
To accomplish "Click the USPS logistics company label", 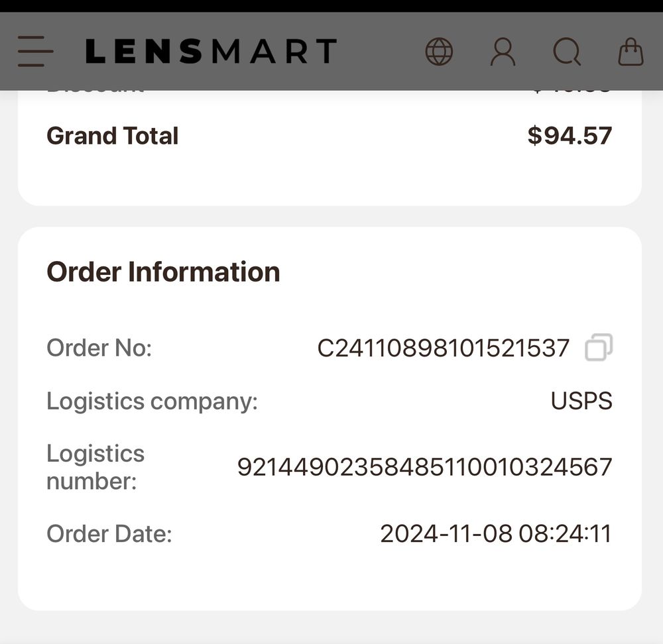I will (581, 401).
